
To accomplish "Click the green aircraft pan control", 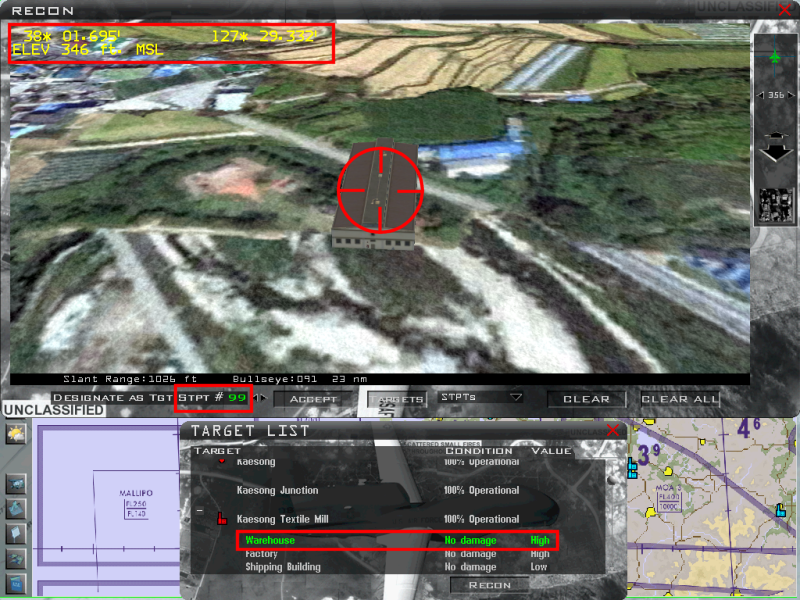I will click(x=776, y=57).
